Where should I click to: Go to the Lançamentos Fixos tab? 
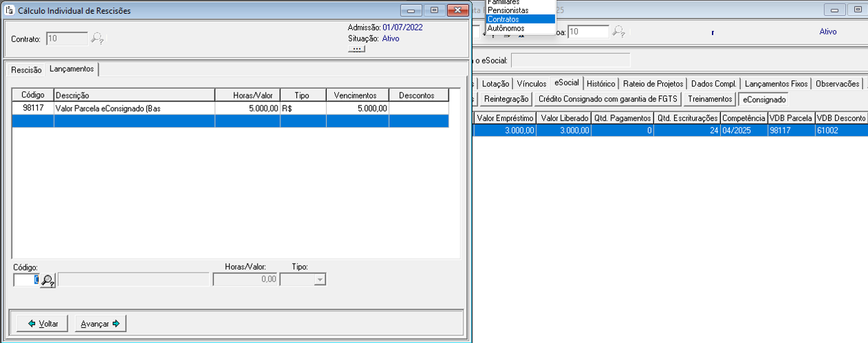[x=776, y=84]
